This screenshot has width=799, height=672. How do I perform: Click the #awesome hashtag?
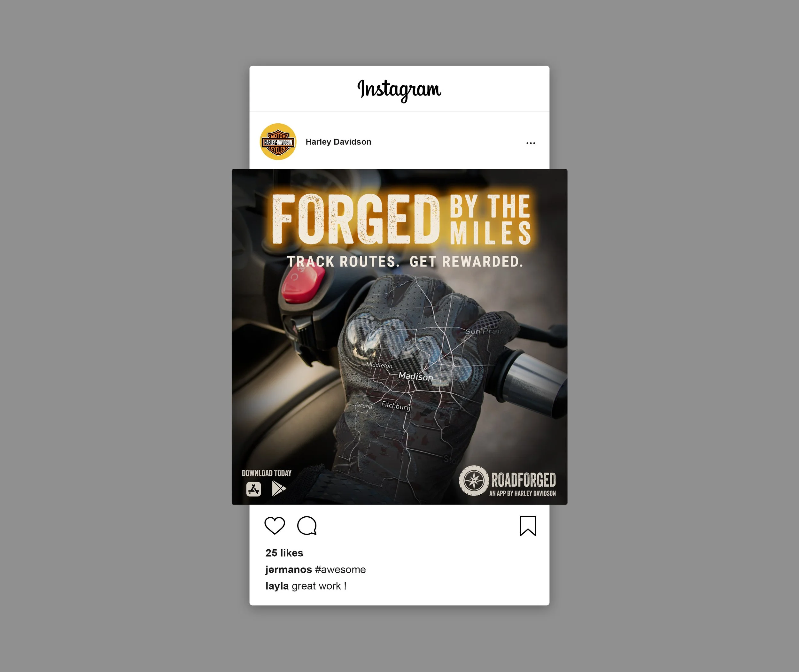(x=340, y=569)
